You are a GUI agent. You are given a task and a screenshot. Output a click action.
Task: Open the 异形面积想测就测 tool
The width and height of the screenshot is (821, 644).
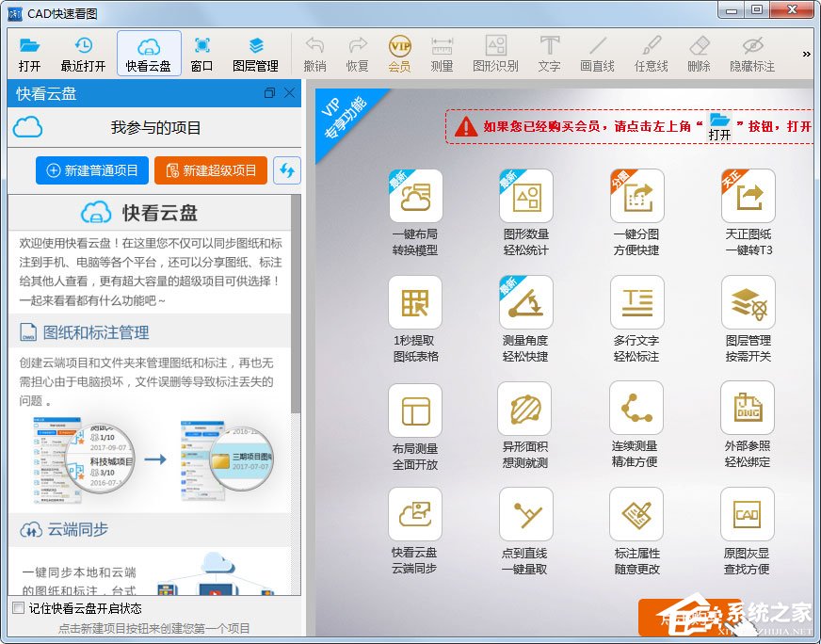(525, 408)
